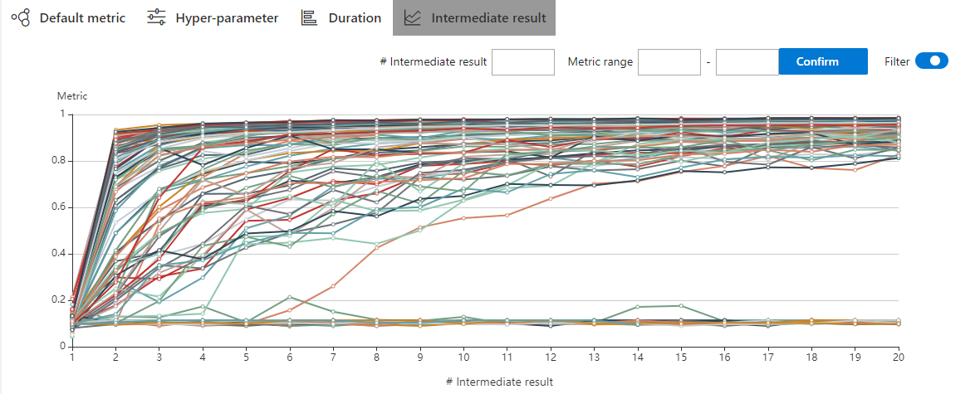The image size is (980, 394).
Task: Click the Metric range maximum field
Action: 747,62
